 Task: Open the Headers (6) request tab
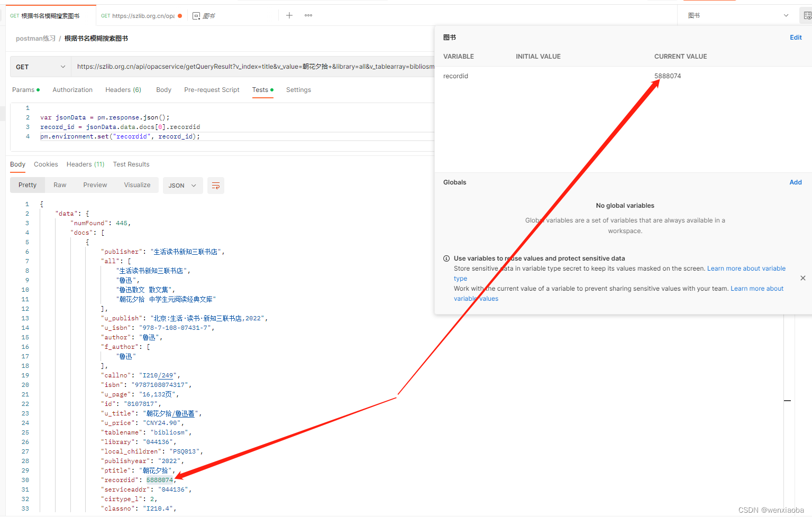coord(123,90)
